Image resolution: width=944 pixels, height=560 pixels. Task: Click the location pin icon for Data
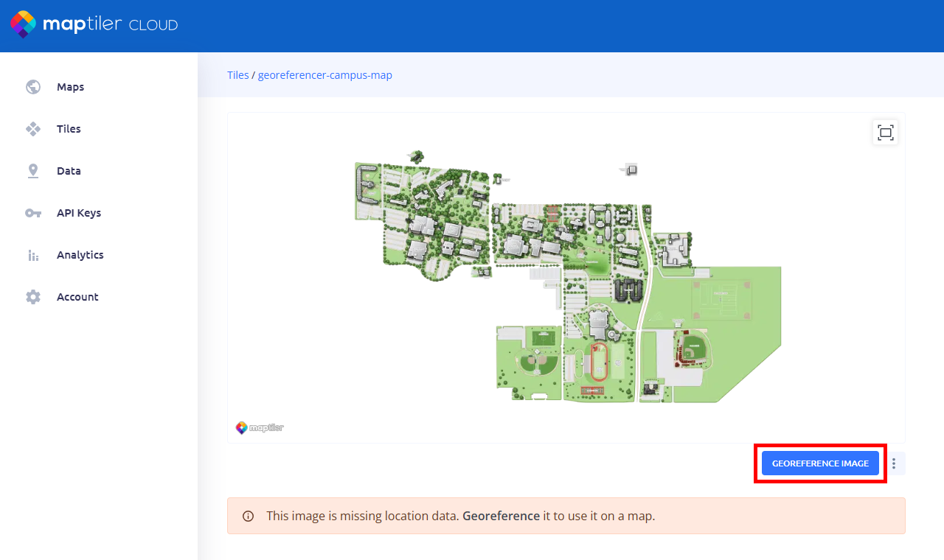coord(33,171)
